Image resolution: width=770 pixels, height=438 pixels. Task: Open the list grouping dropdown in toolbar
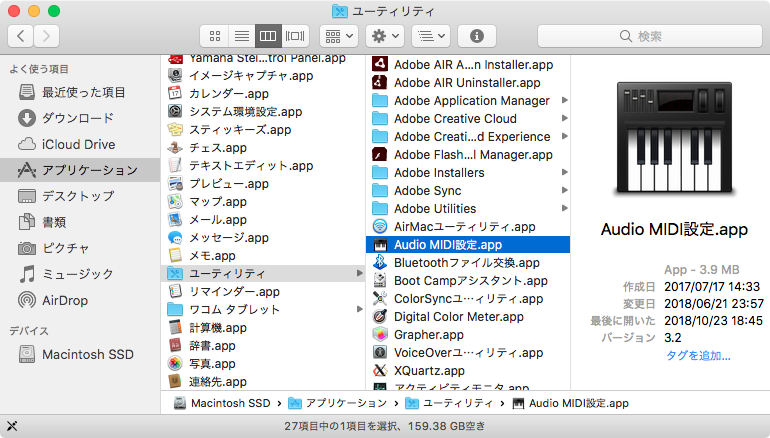coord(431,36)
